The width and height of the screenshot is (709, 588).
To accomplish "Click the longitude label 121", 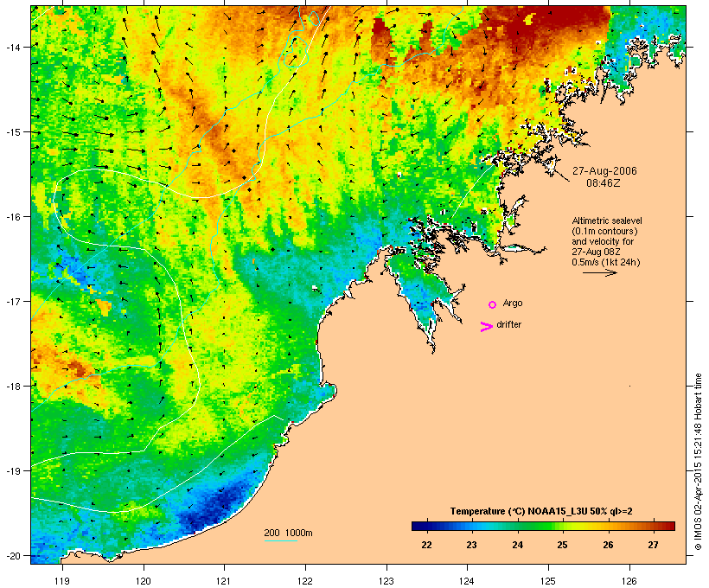I will tap(224, 581).
